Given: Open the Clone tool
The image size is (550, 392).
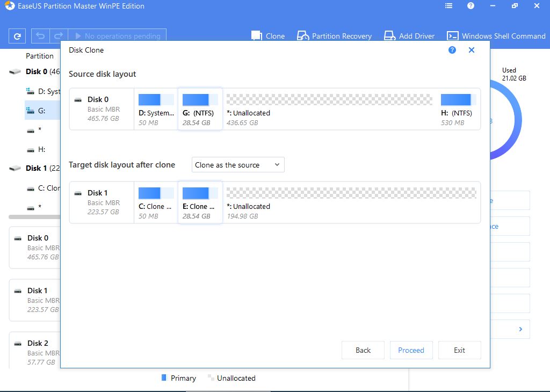Looking at the screenshot, I should 268,36.
